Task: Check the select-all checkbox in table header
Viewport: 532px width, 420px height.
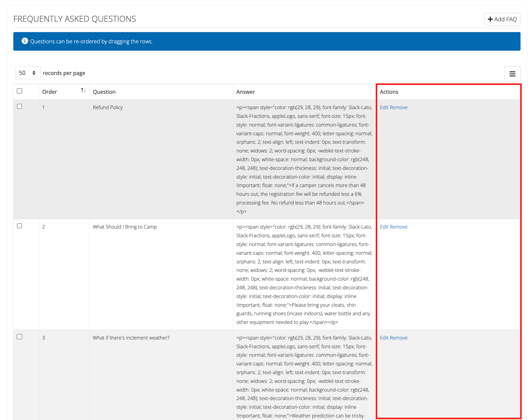Action: 19,91
